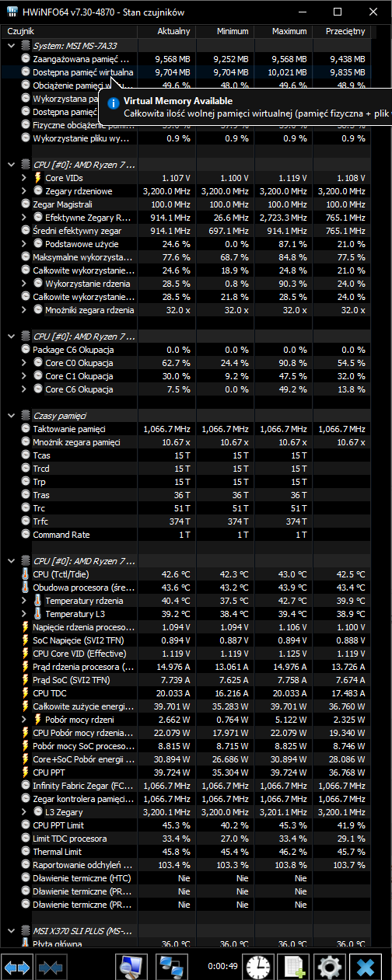The width and height of the screenshot is (392, 980).
Task: Click the icon next to Trfc row
Action: point(25,521)
